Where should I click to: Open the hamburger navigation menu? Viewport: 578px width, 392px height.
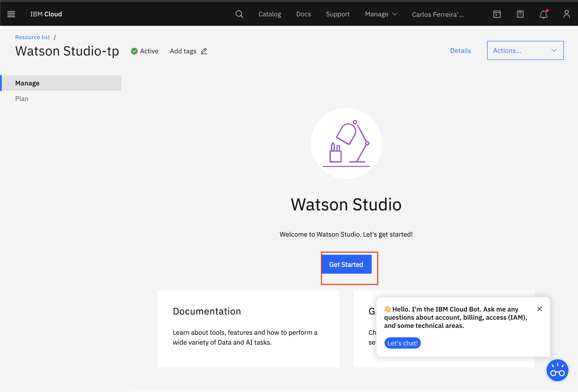pos(11,14)
